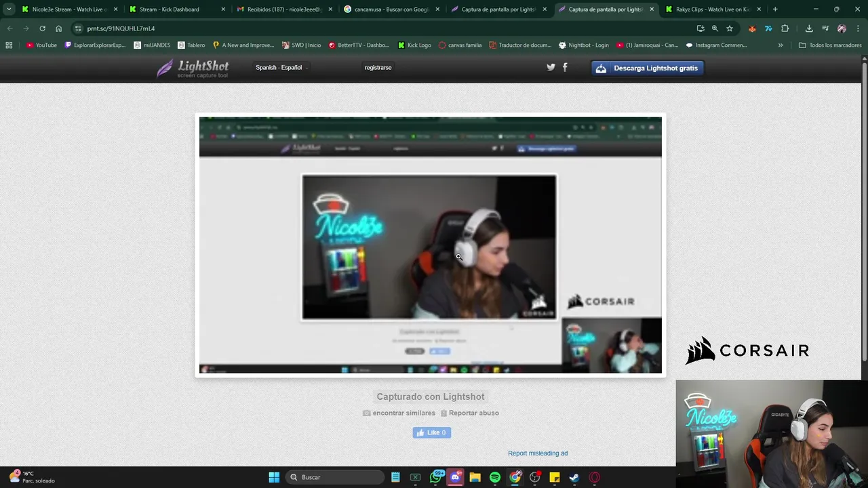Click the taskbar Buscar search box
Viewport: 868px width, 488px height.
point(335,477)
